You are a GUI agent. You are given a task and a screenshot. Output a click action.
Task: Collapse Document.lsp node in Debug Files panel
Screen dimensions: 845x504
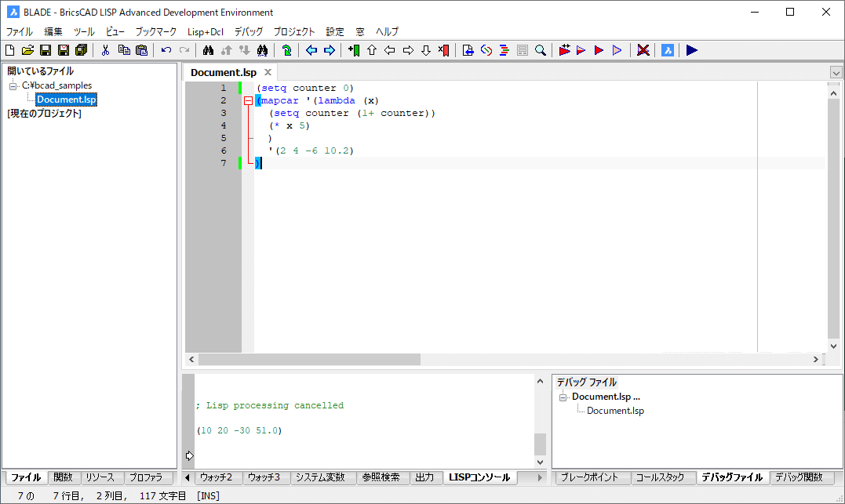[x=563, y=397]
